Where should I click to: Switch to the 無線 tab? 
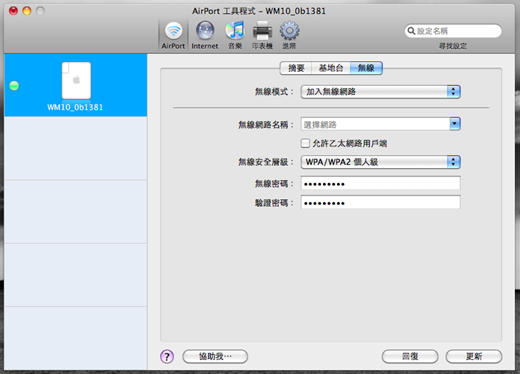(366, 68)
